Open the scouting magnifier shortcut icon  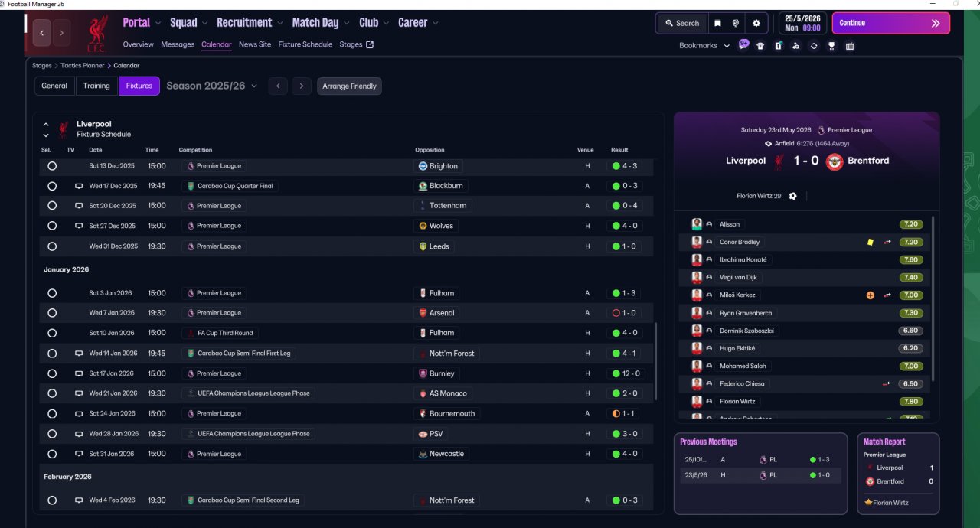coord(795,46)
